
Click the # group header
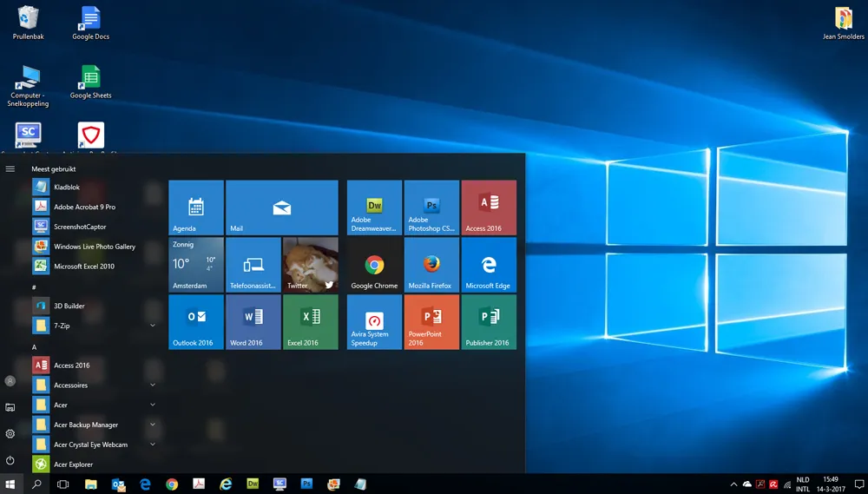coord(35,287)
